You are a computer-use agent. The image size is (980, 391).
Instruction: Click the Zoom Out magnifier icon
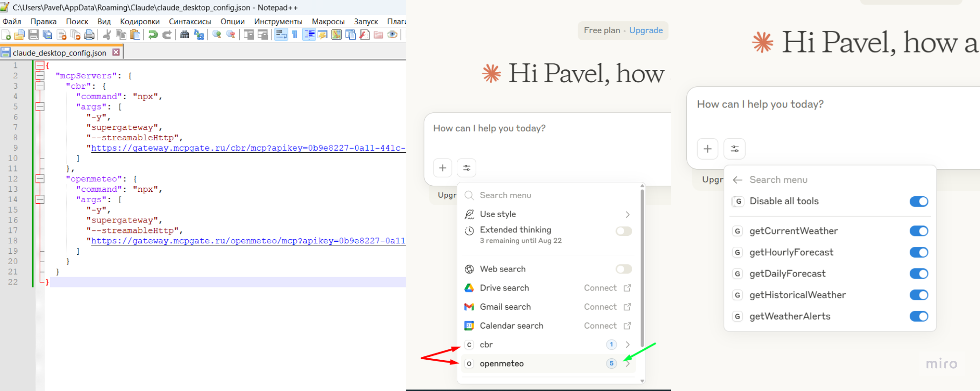pyautogui.click(x=231, y=35)
